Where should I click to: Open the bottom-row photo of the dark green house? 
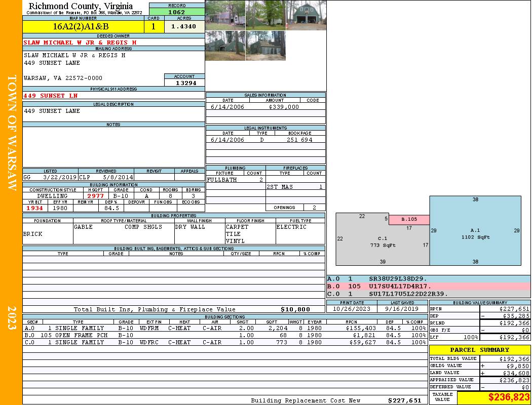coord(225,46)
